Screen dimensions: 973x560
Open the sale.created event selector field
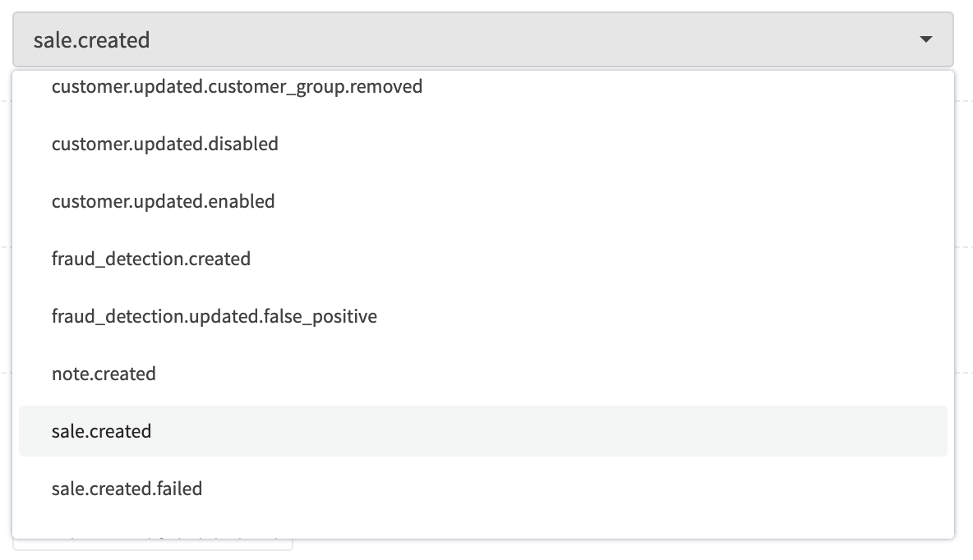(x=482, y=39)
